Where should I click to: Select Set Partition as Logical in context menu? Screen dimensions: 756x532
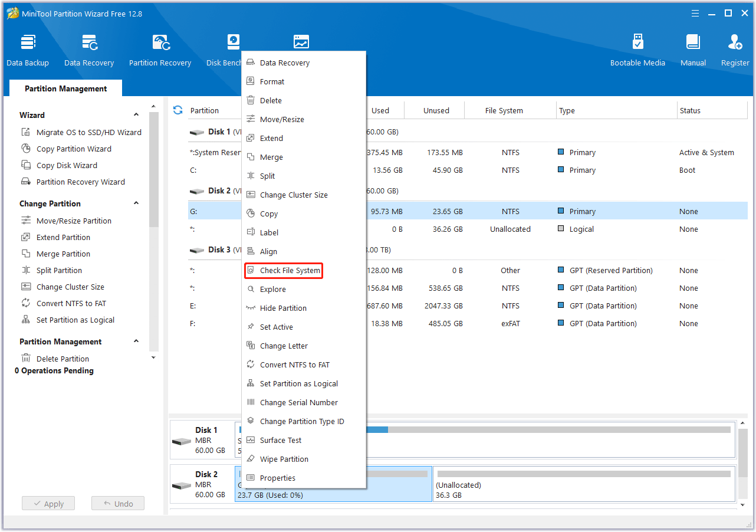pyautogui.click(x=304, y=383)
